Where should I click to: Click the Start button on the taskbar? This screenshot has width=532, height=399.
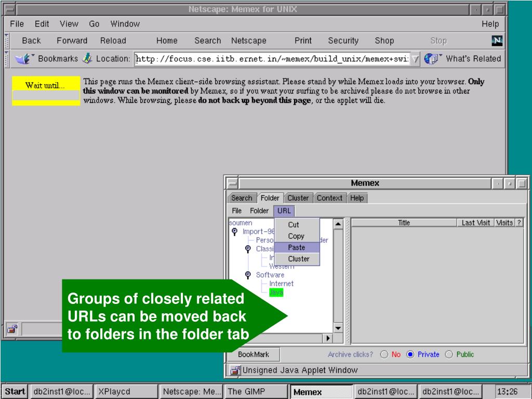[15, 392]
